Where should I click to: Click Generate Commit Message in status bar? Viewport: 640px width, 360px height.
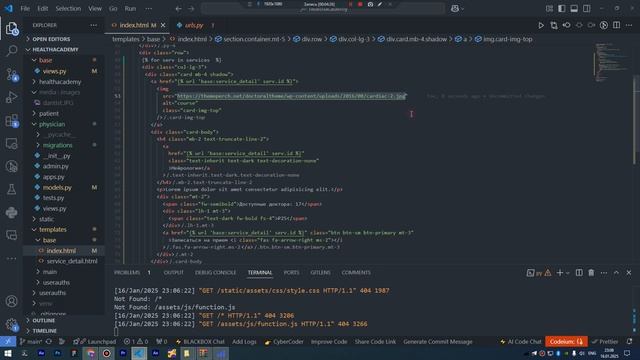[438, 342]
